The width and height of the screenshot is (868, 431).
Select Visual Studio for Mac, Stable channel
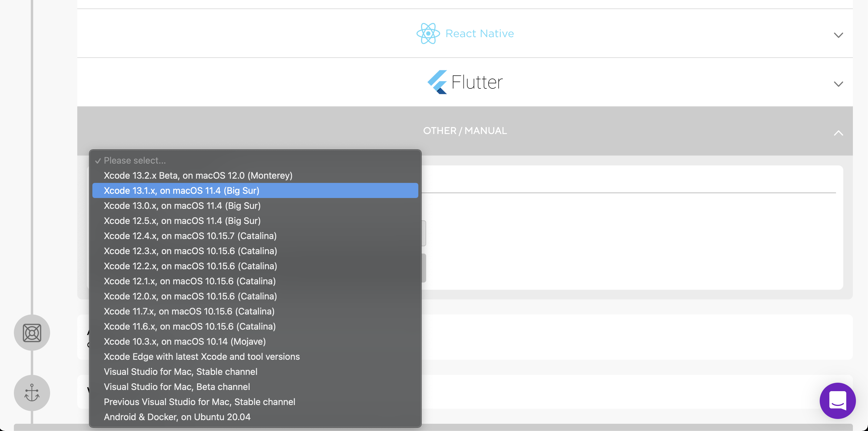pyautogui.click(x=180, y=372)
